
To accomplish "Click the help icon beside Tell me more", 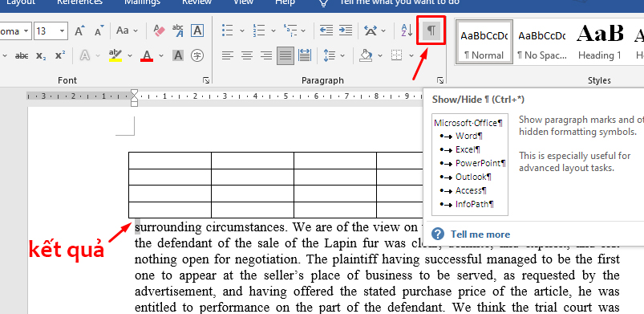I will (438, 234).
